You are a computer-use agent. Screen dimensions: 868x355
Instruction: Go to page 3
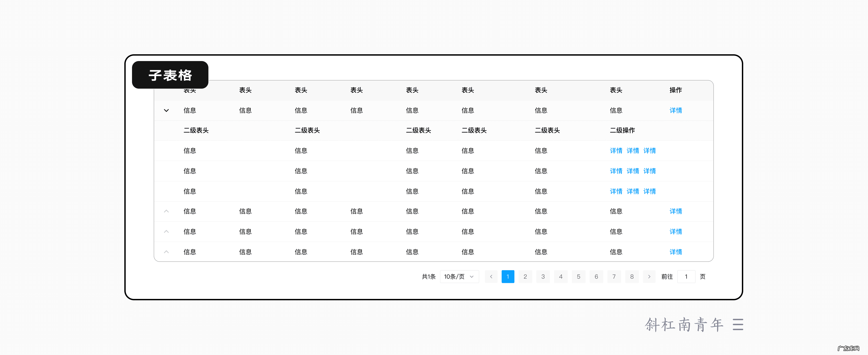543,277
